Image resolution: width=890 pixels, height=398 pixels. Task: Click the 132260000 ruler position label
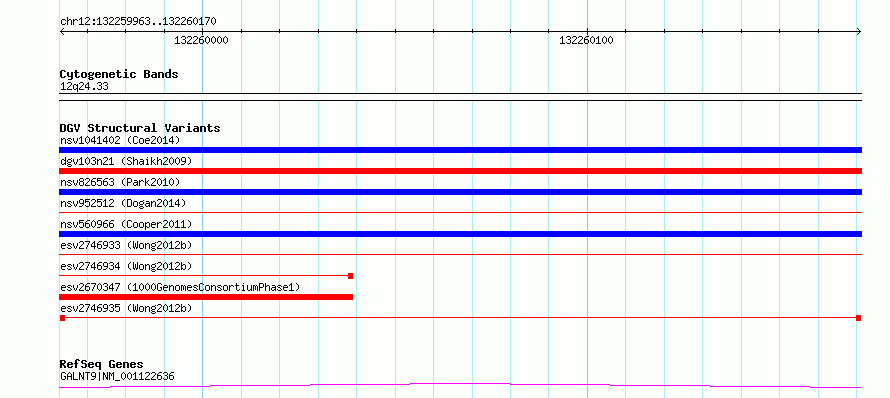pyautogui.click(x=201, y=41)
